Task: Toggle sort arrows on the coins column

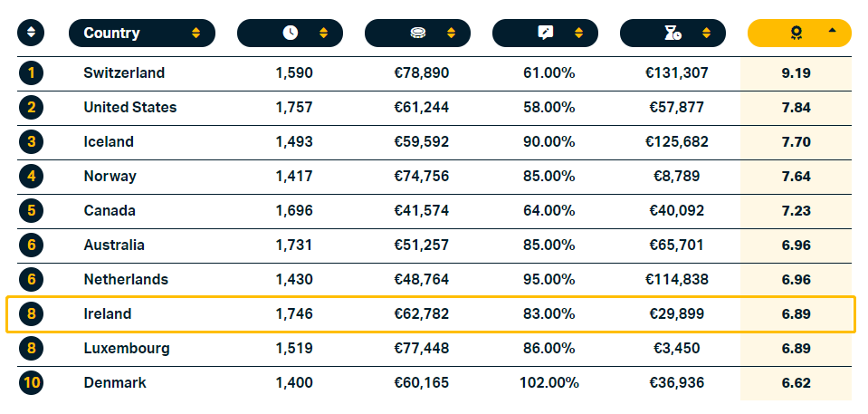Action: (x=451, y=34)
